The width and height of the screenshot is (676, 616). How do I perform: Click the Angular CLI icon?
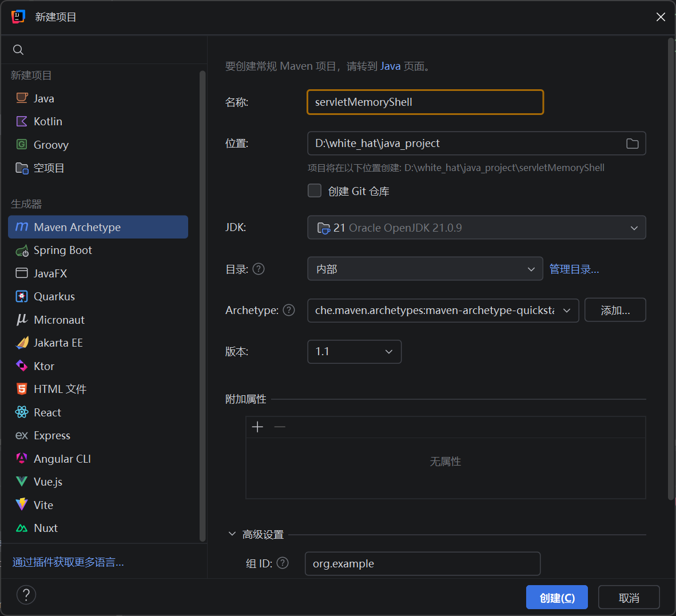click(22, 458)
